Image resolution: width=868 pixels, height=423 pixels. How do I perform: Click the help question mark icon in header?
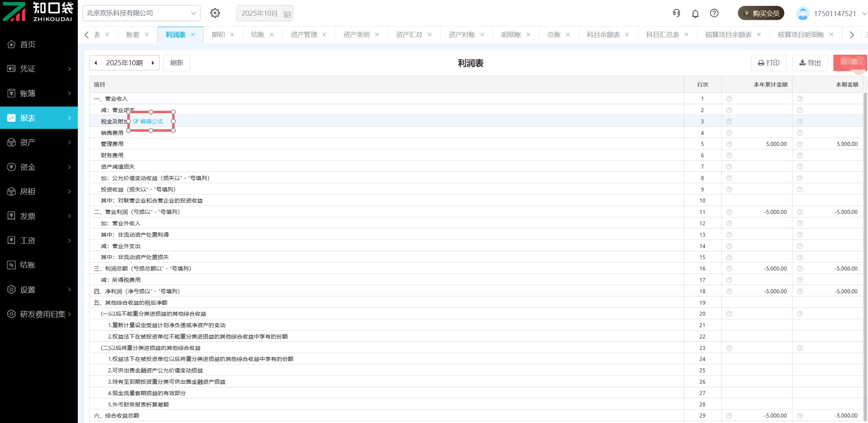click(714, 13)
